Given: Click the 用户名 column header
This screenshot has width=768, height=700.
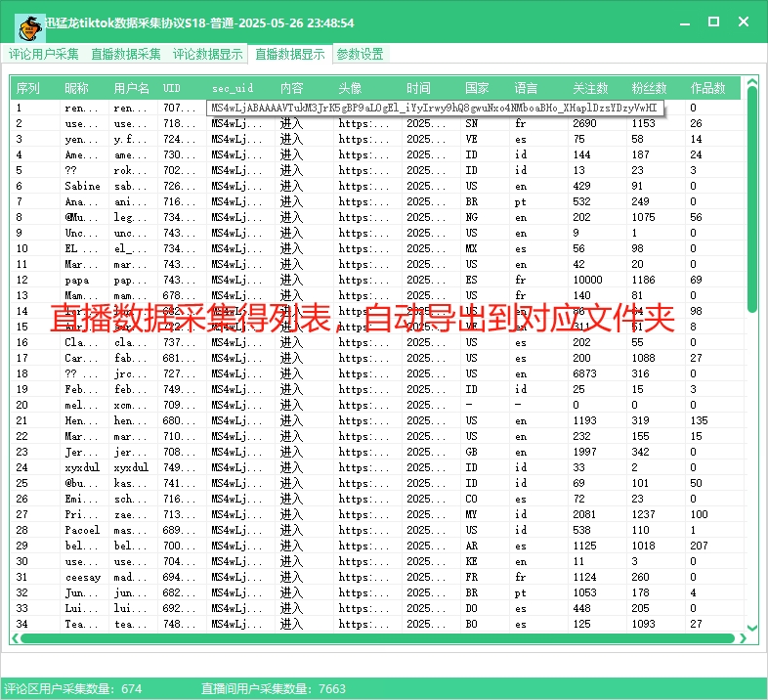Looking at the screenshot, I should (131, 88).
